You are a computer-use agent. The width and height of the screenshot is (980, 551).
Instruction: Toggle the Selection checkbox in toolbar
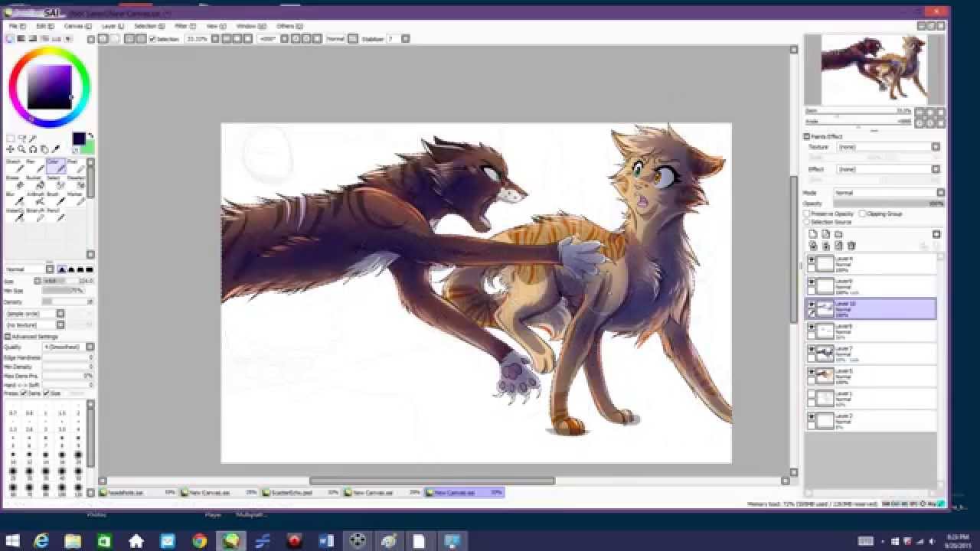click(152, 39)
